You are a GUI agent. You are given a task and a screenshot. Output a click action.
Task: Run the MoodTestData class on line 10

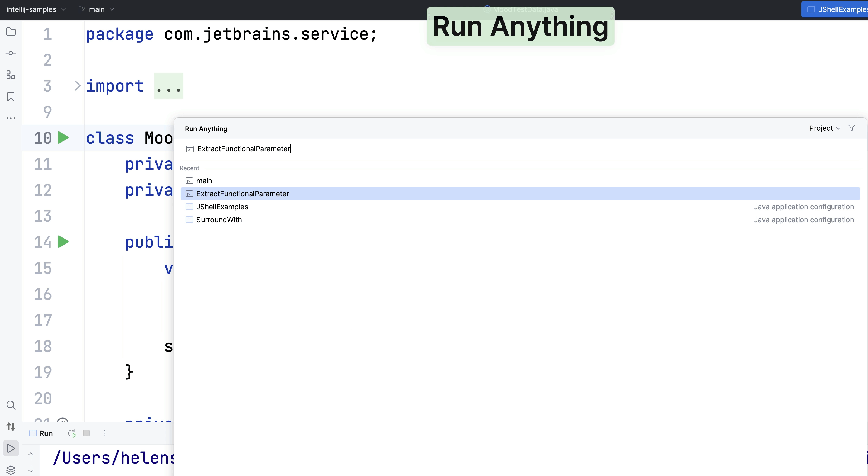[x=64, y=138]
